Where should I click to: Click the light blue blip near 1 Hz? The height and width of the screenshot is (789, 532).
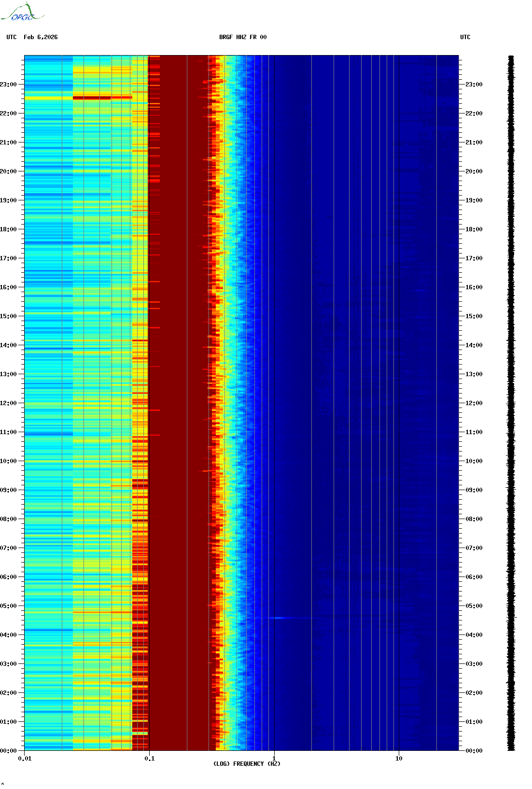[279, 618]
